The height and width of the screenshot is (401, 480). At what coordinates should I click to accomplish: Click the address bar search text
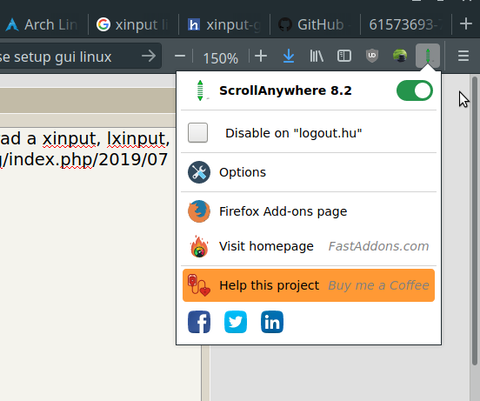coord(56,57)
